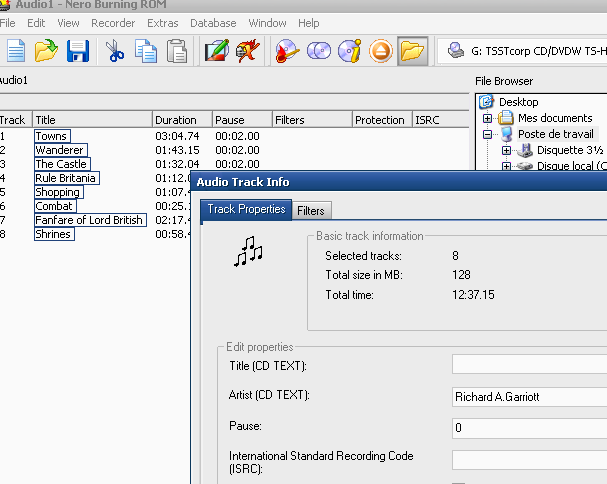Sort by the Duration column header
This screenshot has width=607, height=484.
pyautogui.click(x=182, y=120)
